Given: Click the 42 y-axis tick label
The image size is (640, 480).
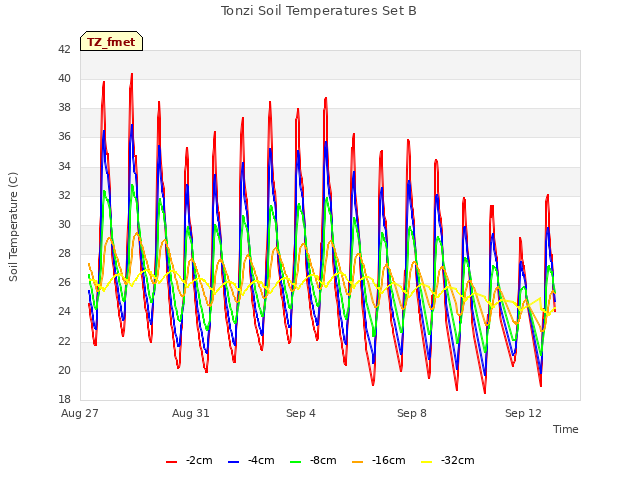Looking at the screenshot, I should (x=64, y=49).
